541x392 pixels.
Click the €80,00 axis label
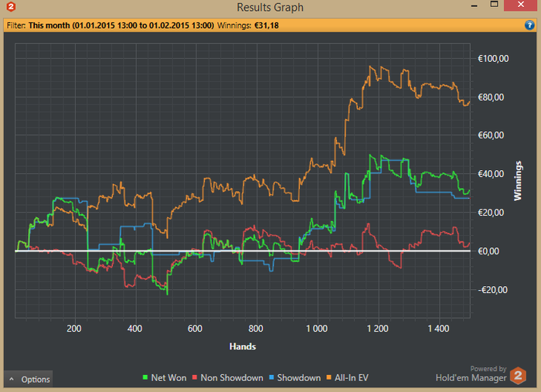coord(491,97)
